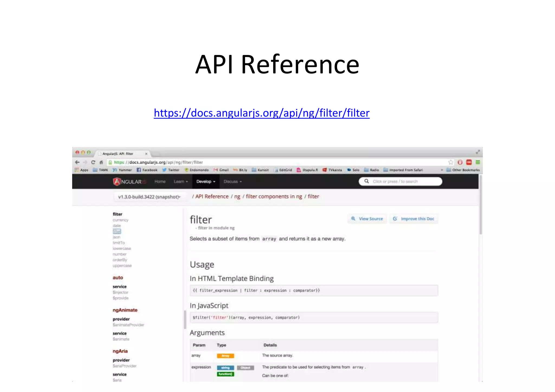Select highlighted filter item in sidebar

(x=117, y=231)
